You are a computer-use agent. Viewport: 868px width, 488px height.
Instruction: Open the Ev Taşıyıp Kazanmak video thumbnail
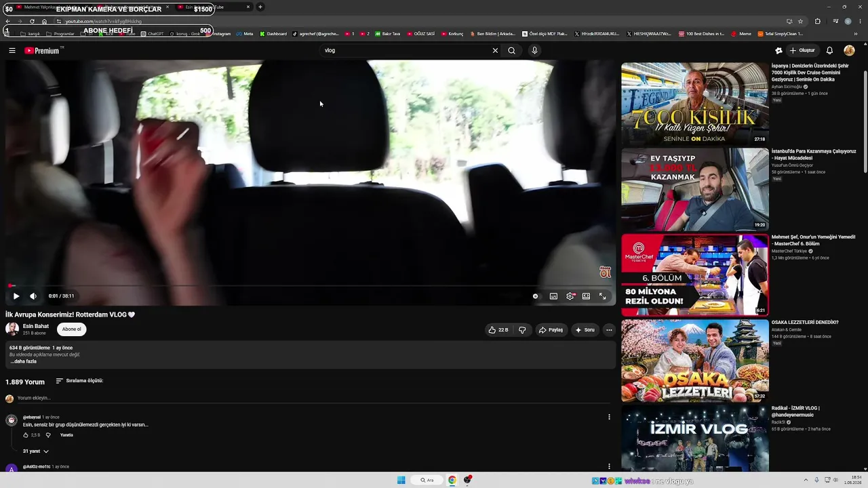point(695,189)
